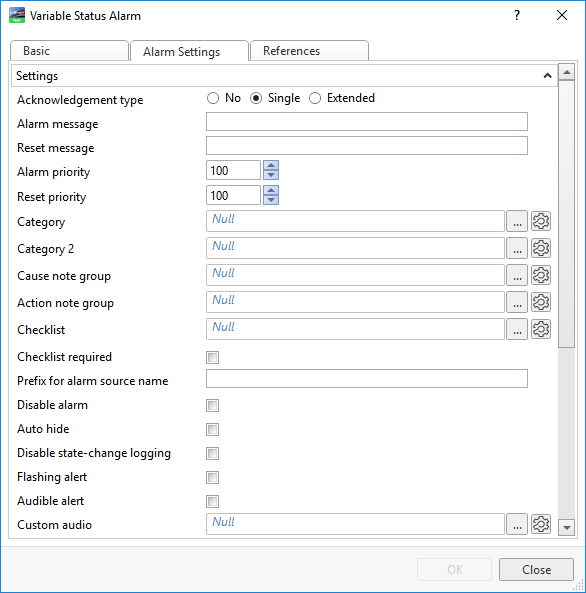Switch to the Alarm Settings tab
The height and width of the screenshot is (593, 586).
pyautogui.click(x=189, y=51)
